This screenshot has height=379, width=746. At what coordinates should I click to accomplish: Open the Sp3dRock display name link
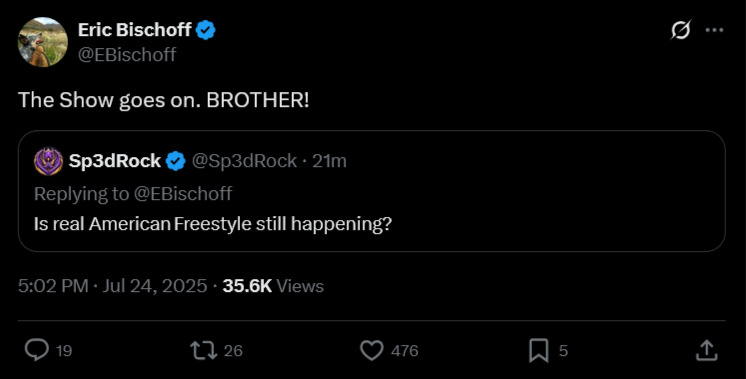coord(115,161)
